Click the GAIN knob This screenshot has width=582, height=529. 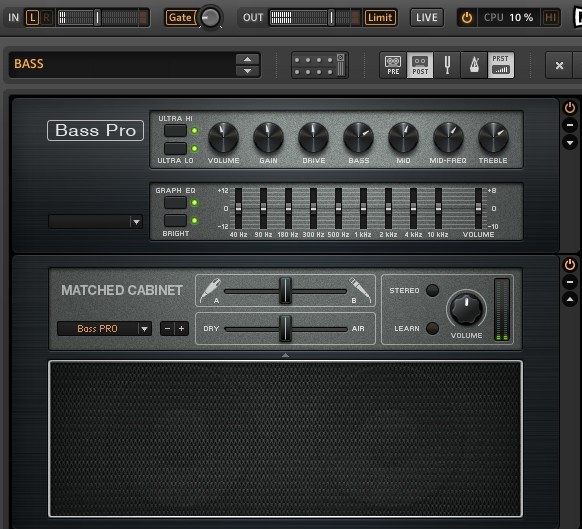coord(268,138)
